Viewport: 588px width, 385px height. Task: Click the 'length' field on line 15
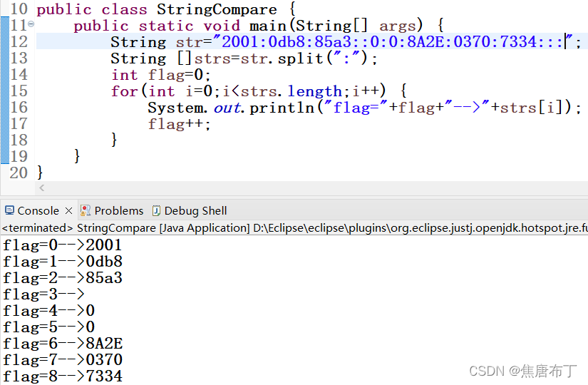pos(314,91)
